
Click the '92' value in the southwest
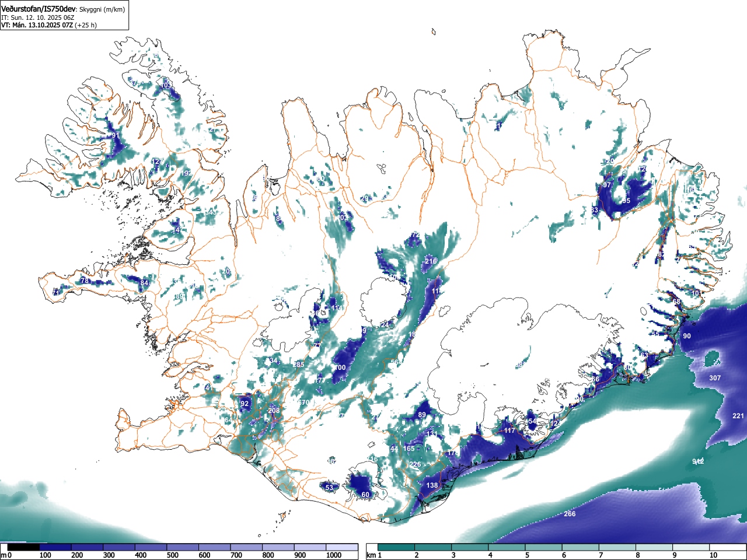tap(245, 404)
